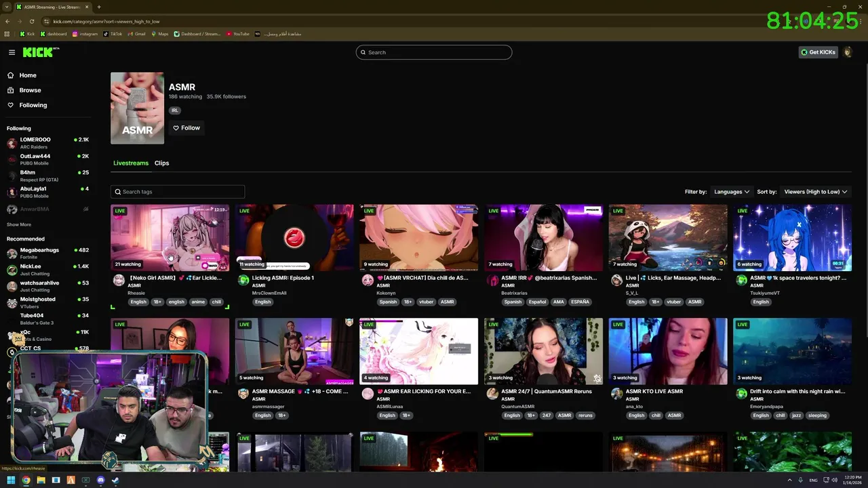Open AbuLayla1 followed channel

[x=47, y=192]
